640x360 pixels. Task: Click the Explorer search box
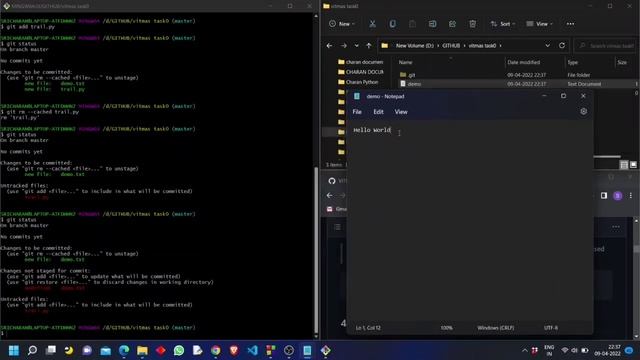[x=606, y=46]
